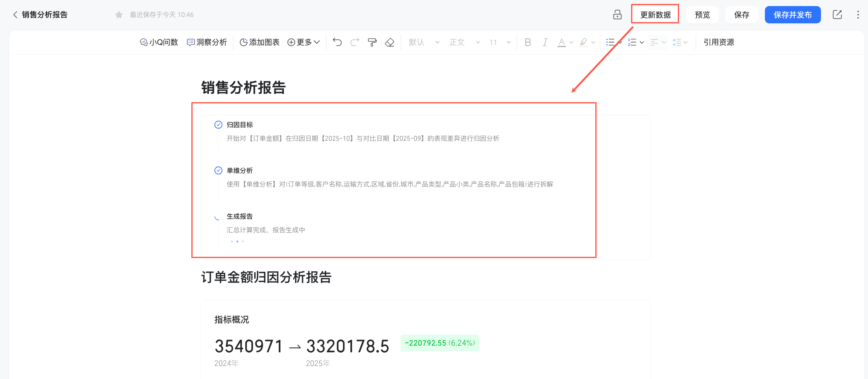Open 洞察分析 from the toolbar
868x379 pixels.
pyautogui.click(x=207, y=42)
